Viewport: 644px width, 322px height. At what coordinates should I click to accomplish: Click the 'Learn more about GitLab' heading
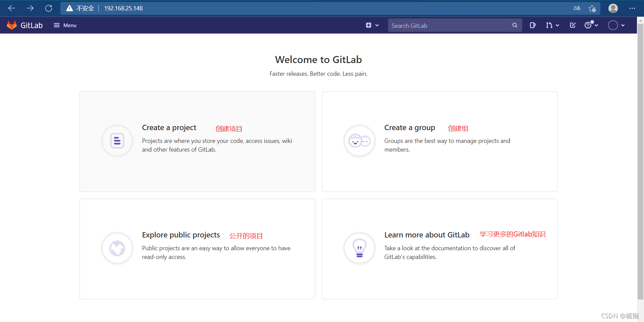point(427,235)
